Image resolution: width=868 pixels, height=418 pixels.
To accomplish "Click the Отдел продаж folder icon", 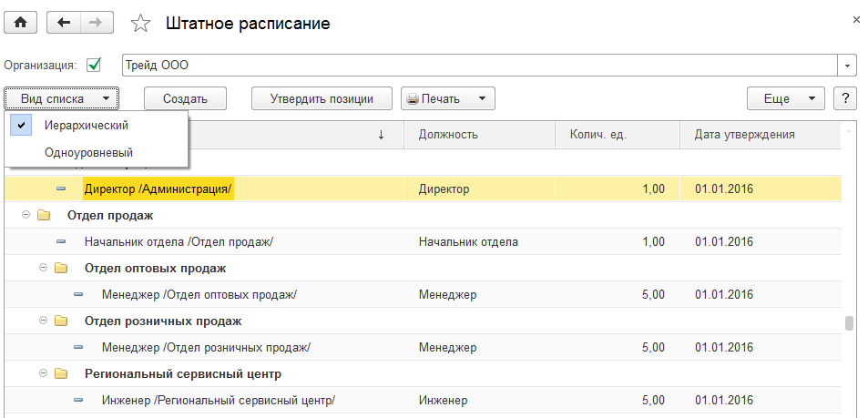I will point(44,216).
